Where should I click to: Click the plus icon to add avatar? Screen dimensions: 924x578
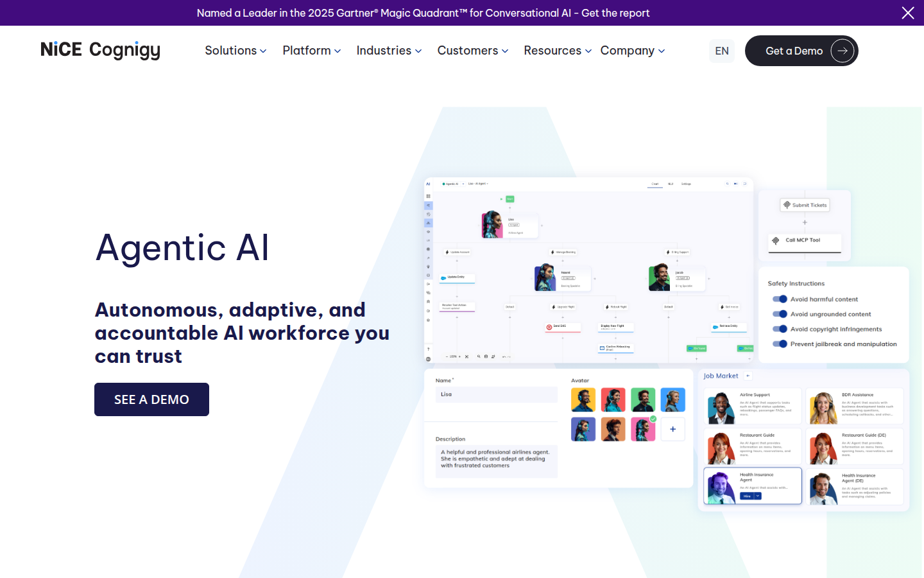(x=672, y=429)
